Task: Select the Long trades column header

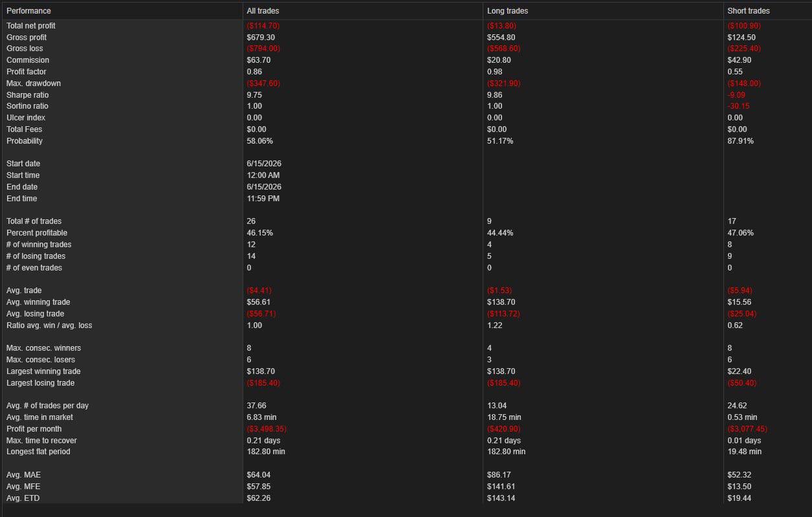Action: [508, 11]
